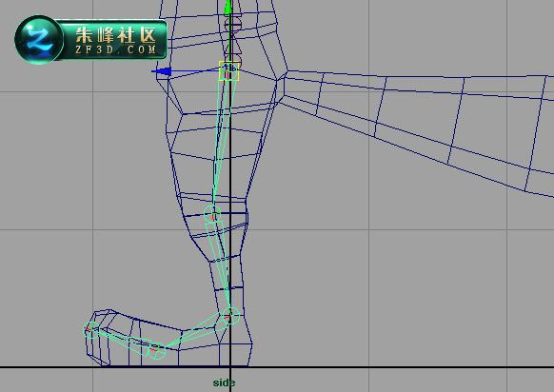Click the side view label
This screenshot has height=392, width=554.
(x=224, y=382)
